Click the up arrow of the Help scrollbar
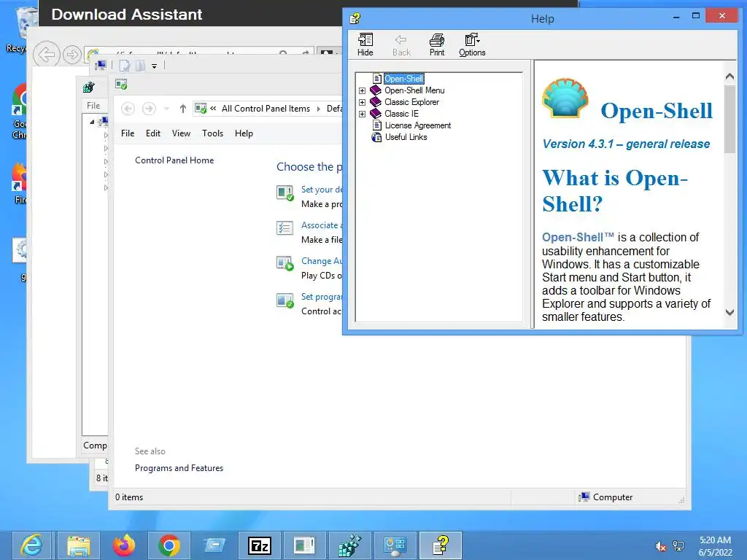Image resolution: width=747 pixels, height=560 pixels. [x=729, y=77]
